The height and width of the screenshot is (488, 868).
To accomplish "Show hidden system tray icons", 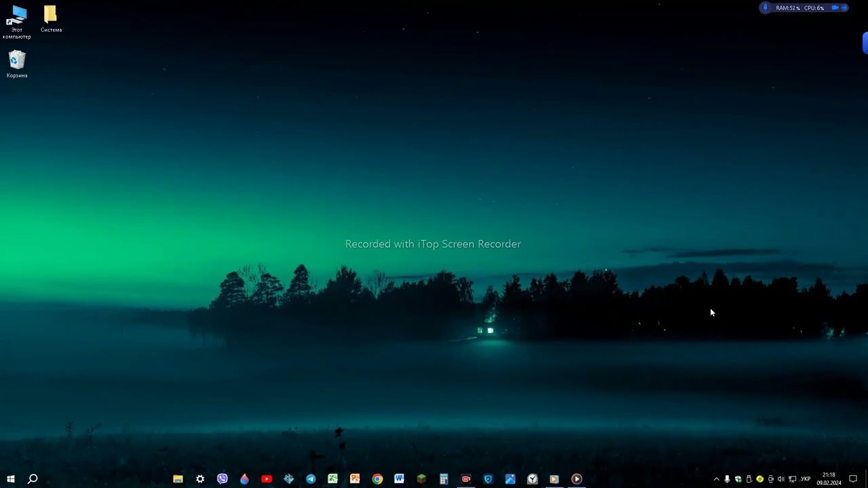I will point(717,479).
